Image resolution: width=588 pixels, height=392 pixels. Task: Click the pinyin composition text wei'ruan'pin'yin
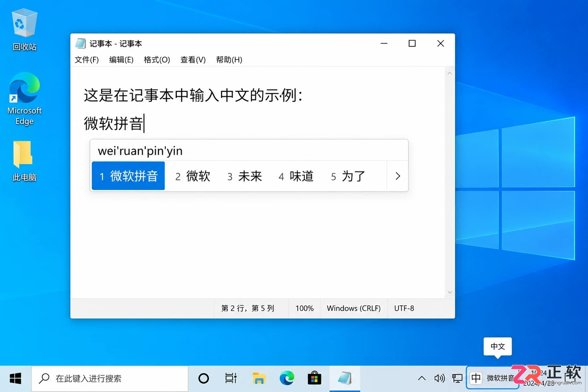(140, 151)
